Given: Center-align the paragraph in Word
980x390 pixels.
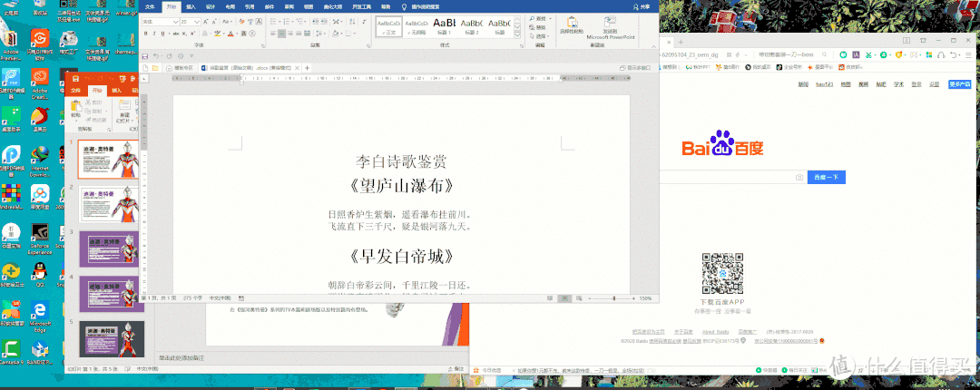Looking at the screenshot, I should [x=282, y=34].
